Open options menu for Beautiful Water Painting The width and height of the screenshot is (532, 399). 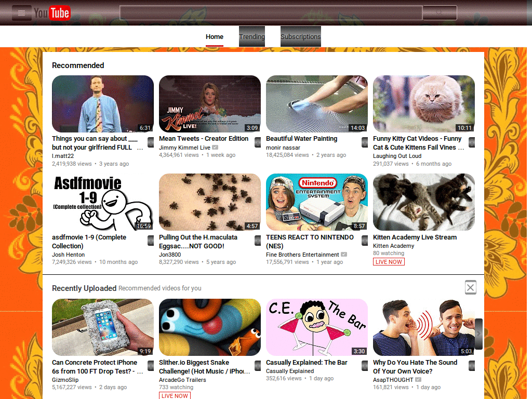pyautogui.click(x=365, y=142)
